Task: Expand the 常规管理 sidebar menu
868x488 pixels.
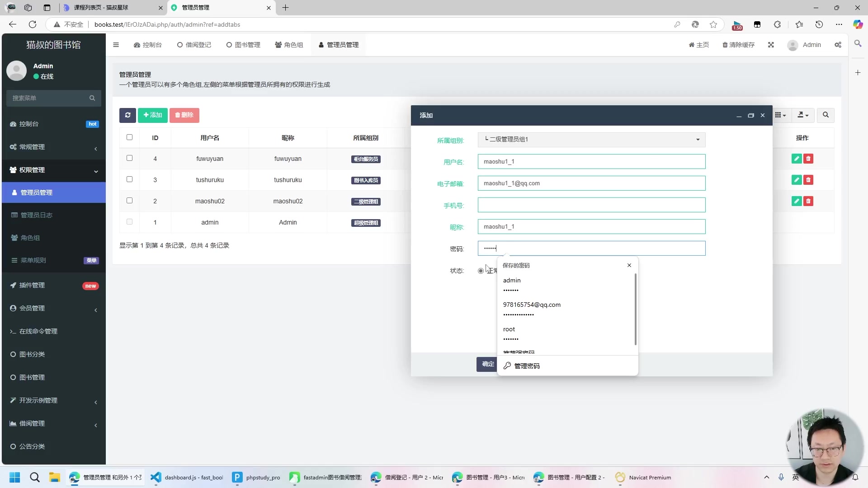Action: pyautogui.click(x=54, y=147)
